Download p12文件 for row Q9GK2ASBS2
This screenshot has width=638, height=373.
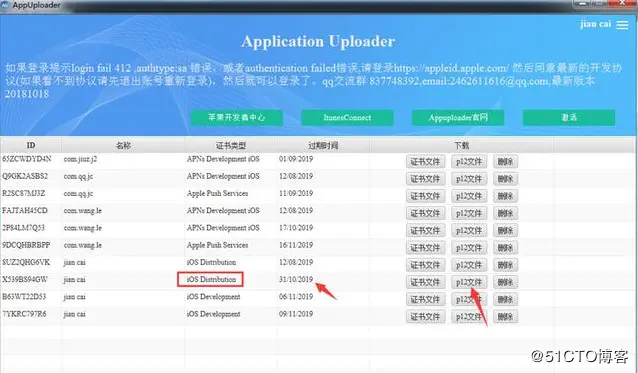point(469,179)
